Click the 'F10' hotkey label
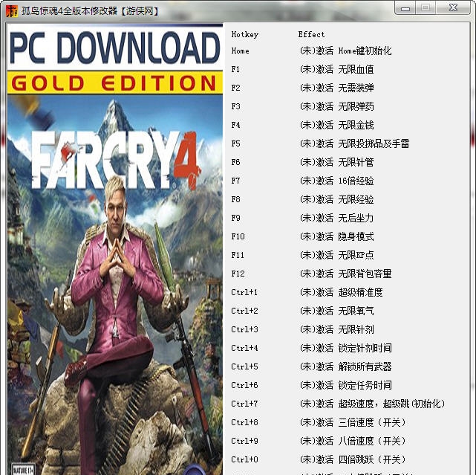The image size is (476, 475). (x=238, y=236)
